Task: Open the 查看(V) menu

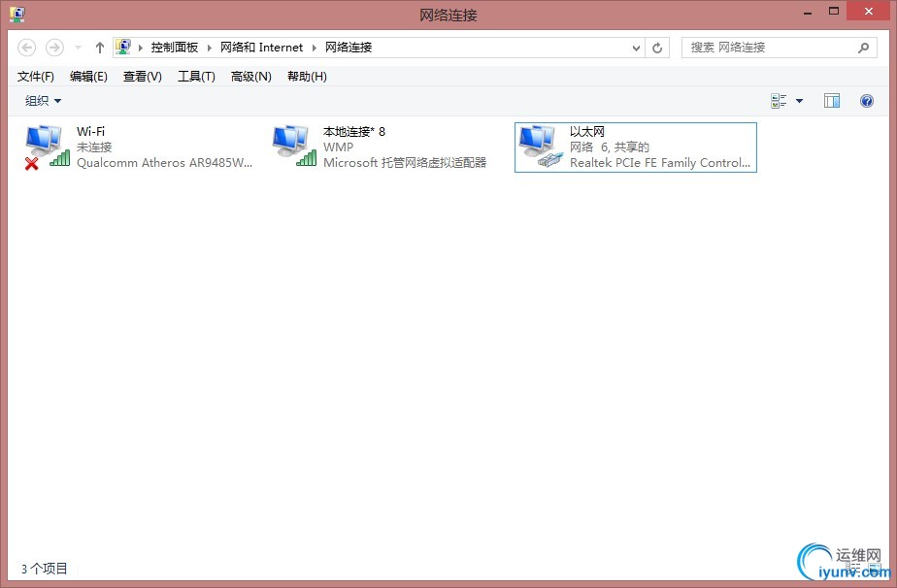Action: point(143,77)
